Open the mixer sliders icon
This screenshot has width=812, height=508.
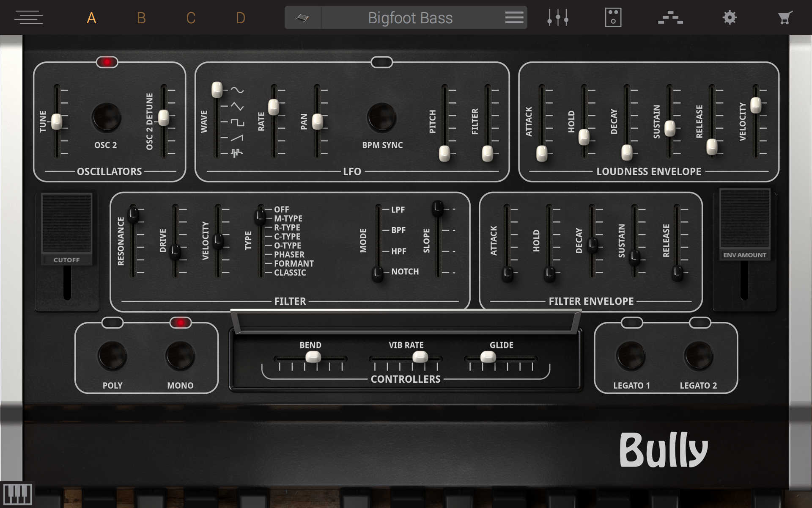point(557,18)
